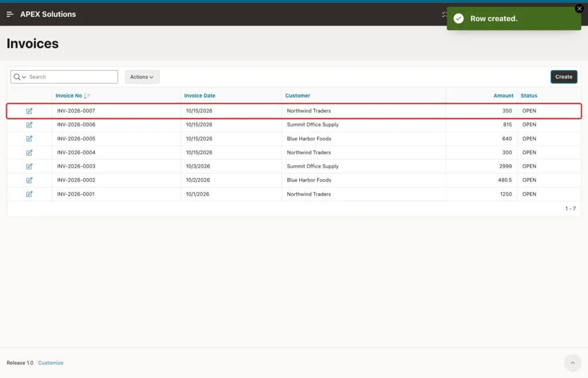Click the 10/2/2026 invoice date cell
The width and height of the screenshot is (588, 378).
198,180
